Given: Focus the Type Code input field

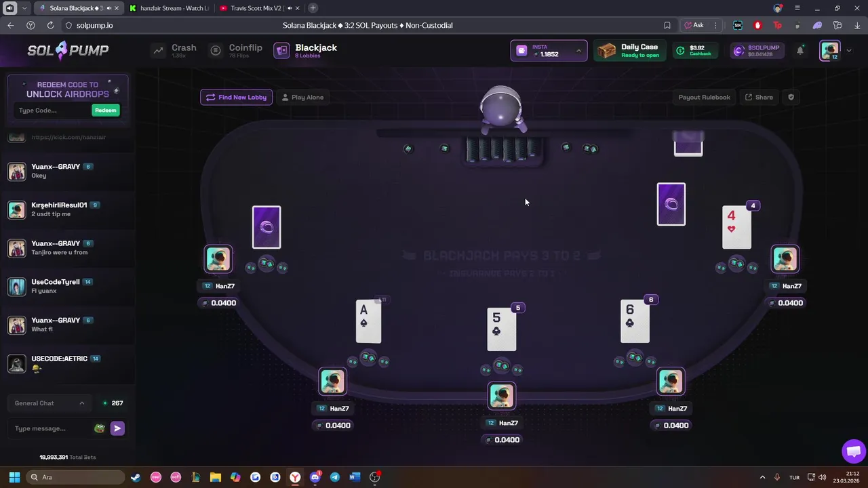Looking at the screenshot, I should (x=52, y=110).
